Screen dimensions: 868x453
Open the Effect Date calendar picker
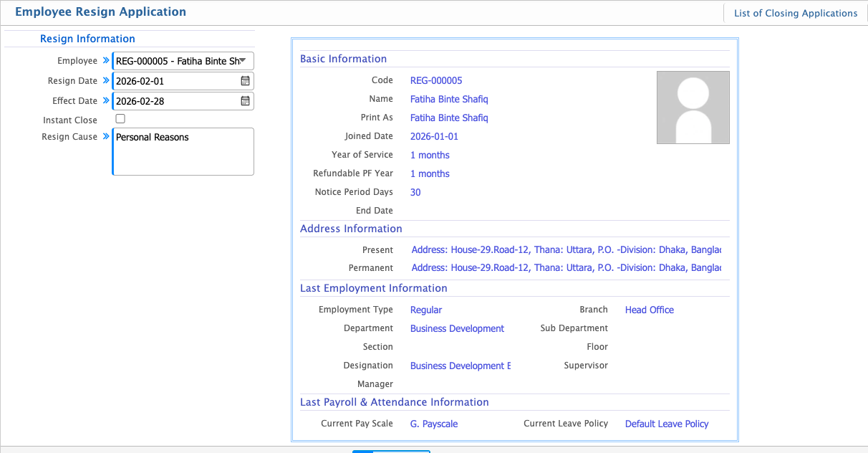point(245,101)
